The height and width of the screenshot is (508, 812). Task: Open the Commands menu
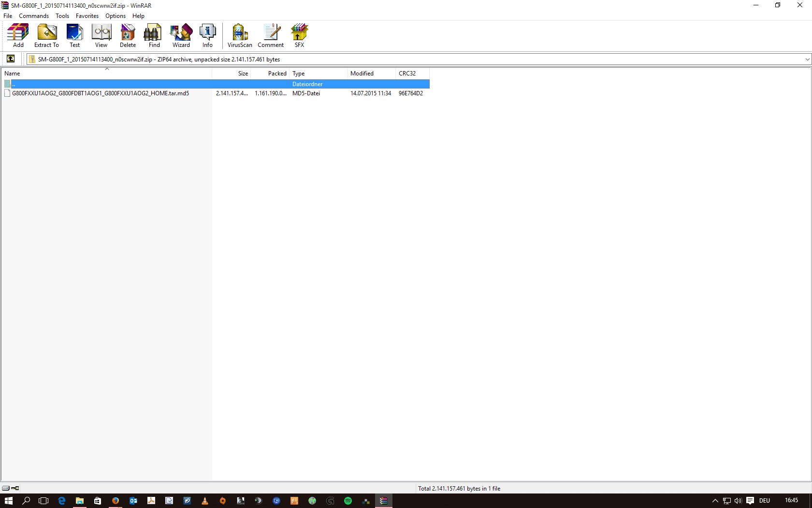34,16
